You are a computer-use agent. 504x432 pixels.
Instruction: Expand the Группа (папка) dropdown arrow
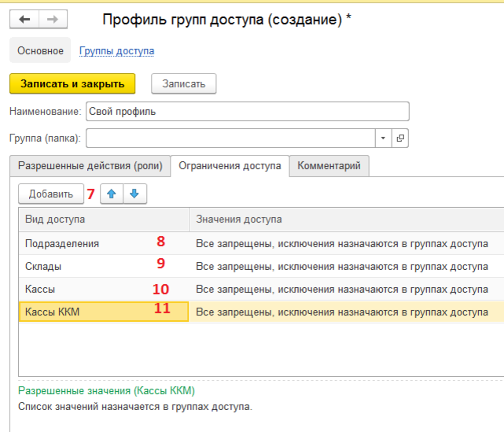383,138
